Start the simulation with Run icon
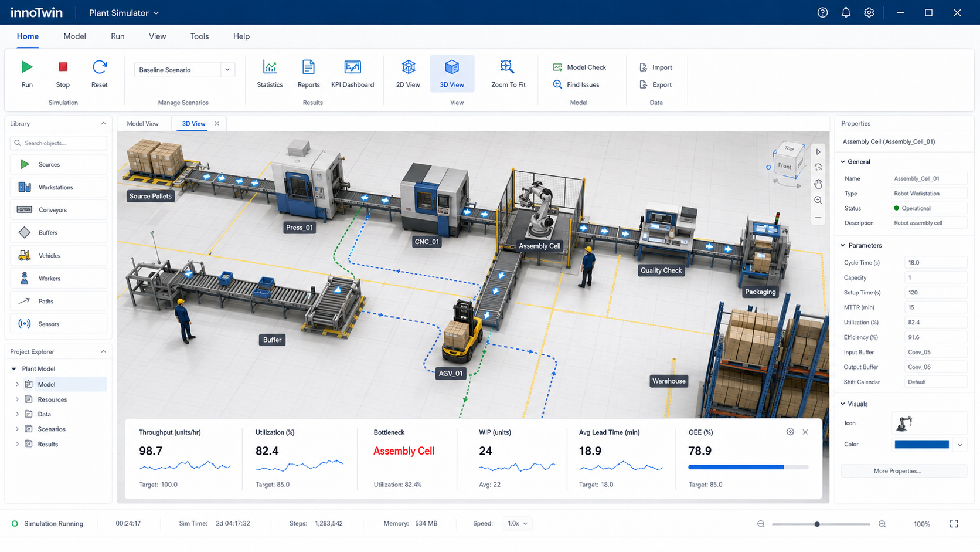The image size is (980, 552). (27, 67)
